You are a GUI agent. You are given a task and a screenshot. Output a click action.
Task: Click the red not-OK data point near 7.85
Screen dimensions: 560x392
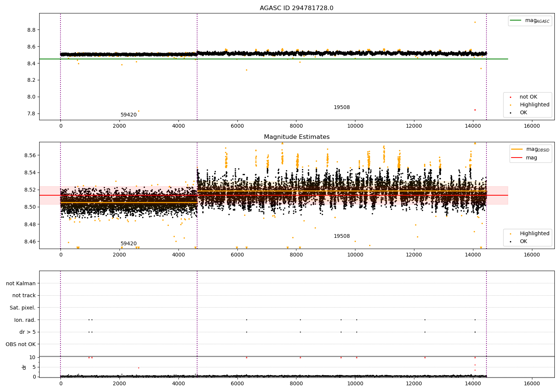(475, 110)
